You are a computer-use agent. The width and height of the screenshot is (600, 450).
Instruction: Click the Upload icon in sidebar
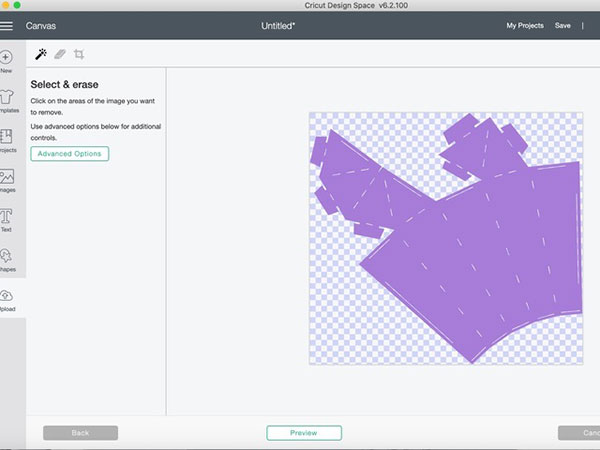point(6,299)
